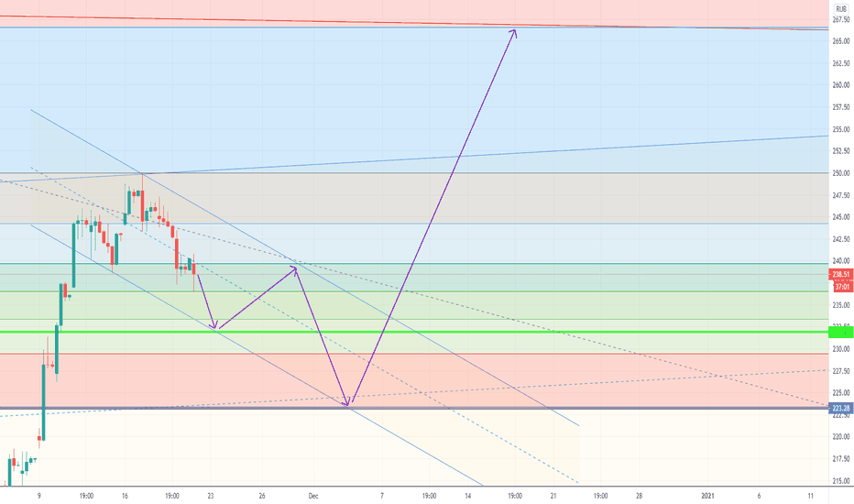Image resolution: width=854 pixels, height=504 pixels.
Task: Click the 223.28 horizontal line price label
Action: [841, 408]
